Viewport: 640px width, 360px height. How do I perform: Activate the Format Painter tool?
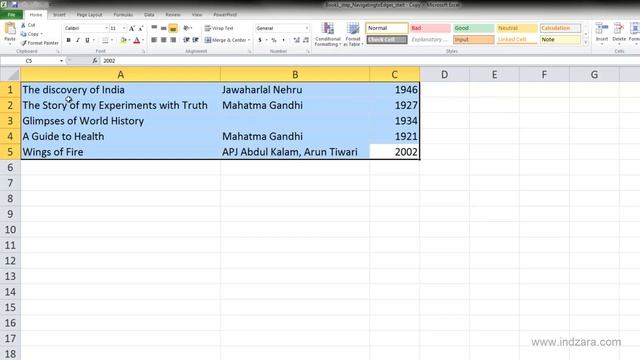coord(40,43)
